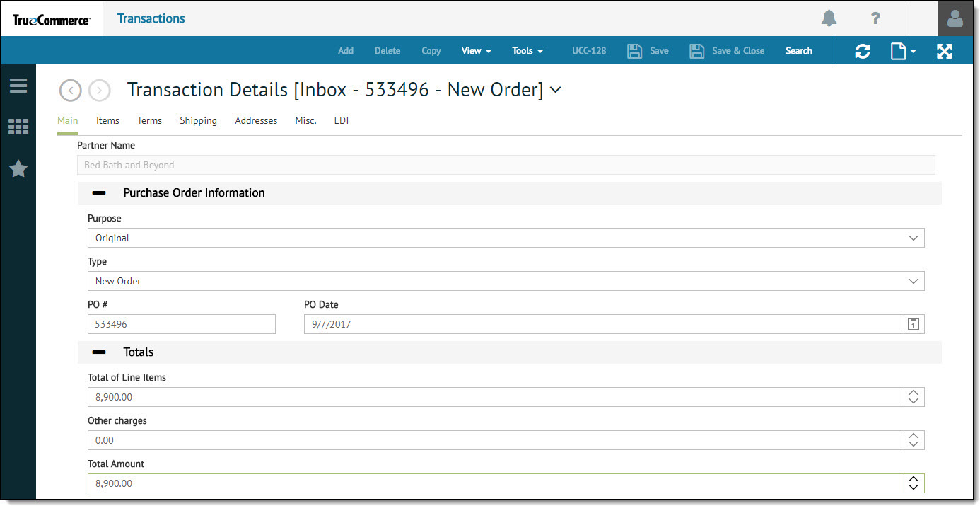Open the apps grid icon in sidebar

point(18,127)
